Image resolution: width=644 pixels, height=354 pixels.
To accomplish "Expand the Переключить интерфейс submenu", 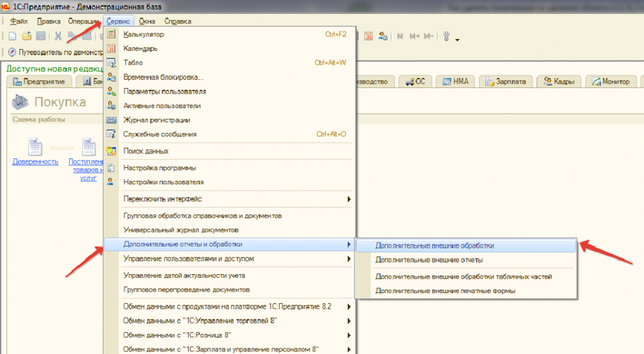I will tap(349, 199).
